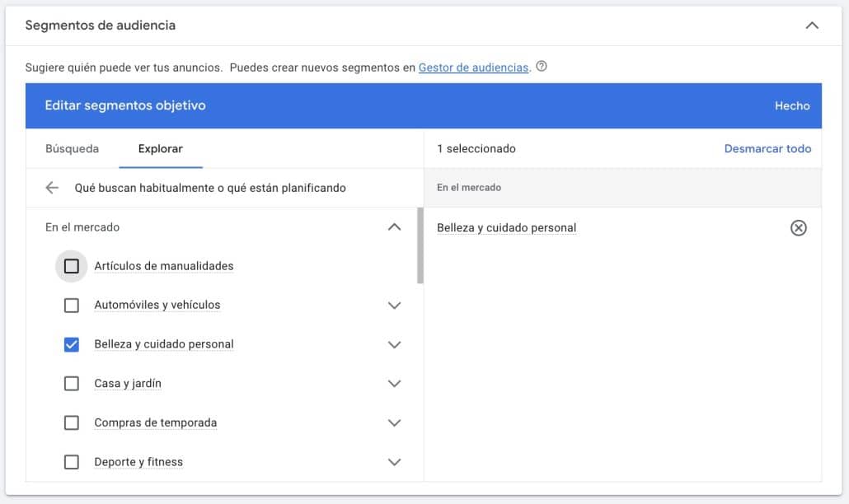Check the Deporte y fitness checkbox

pyautogui.click(x=72, y=462)
